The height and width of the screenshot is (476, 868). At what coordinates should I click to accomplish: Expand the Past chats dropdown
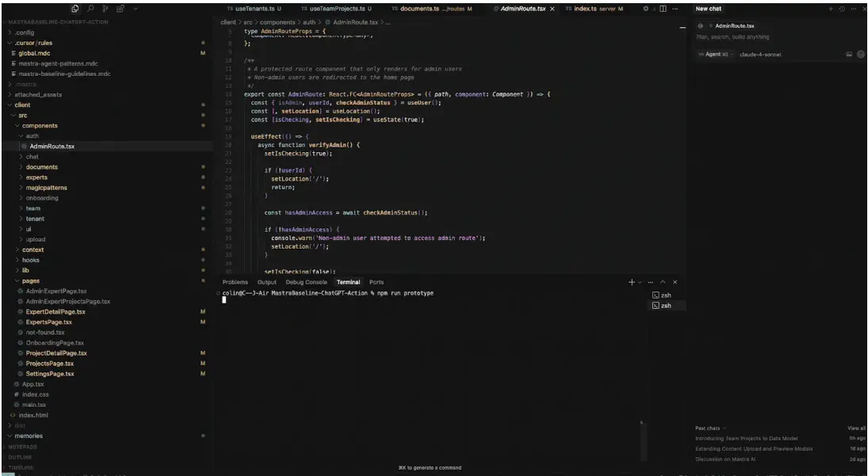(710, 428)
